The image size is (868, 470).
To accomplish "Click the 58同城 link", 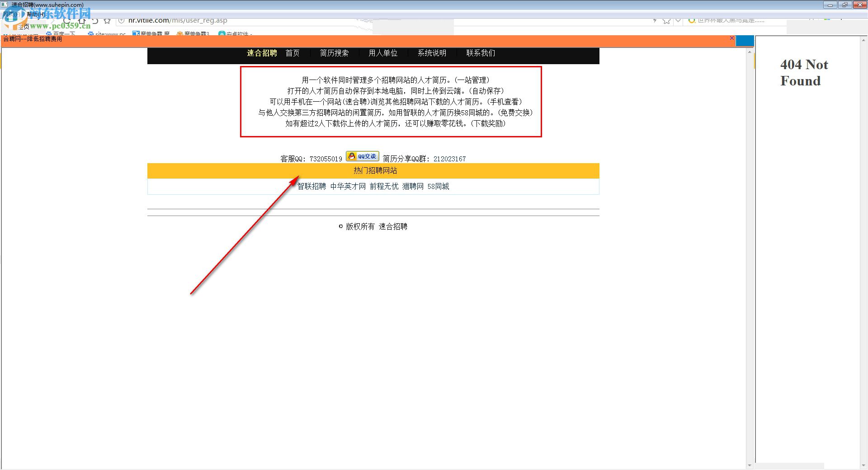I will point(438,186).
